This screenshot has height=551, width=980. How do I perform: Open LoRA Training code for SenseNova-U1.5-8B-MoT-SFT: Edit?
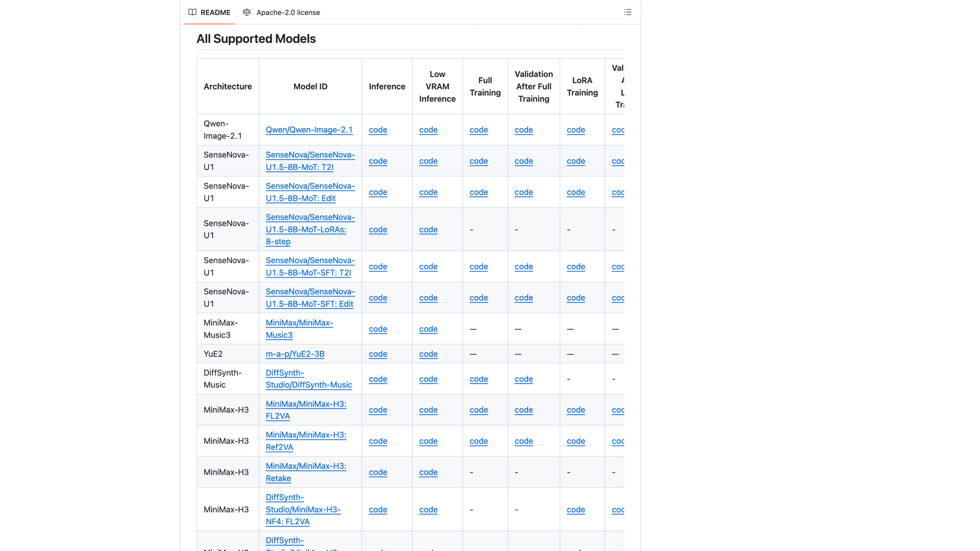(576, 297)
